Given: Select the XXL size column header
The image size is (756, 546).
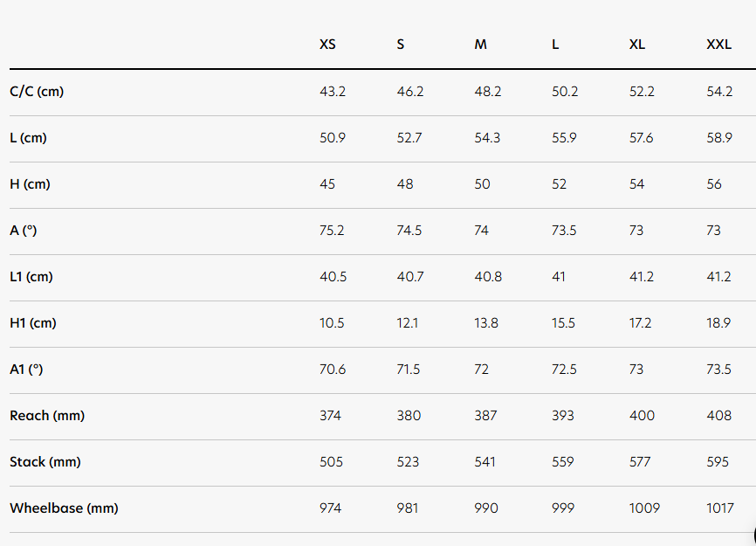Looking at the screenshot, I should tap(718, 45).
